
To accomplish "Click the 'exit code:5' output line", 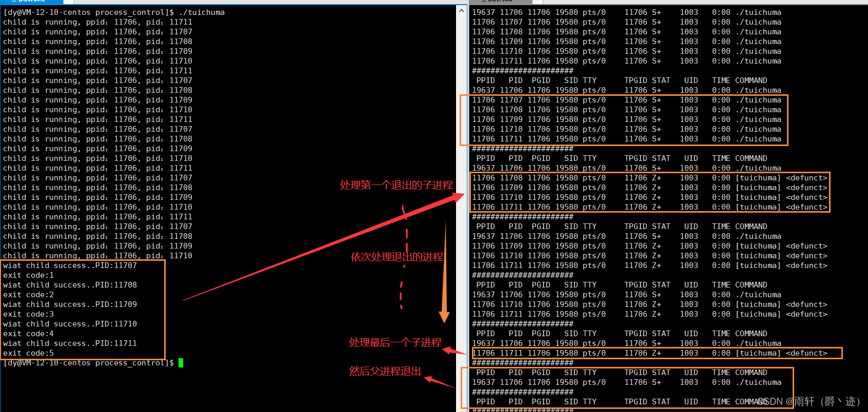I will coord(28,353).
